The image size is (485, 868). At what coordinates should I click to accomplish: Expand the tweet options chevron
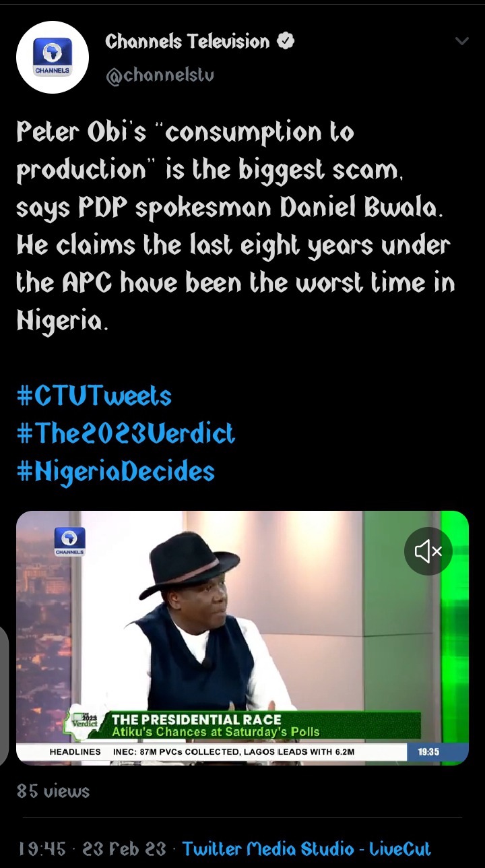point(461,42)
